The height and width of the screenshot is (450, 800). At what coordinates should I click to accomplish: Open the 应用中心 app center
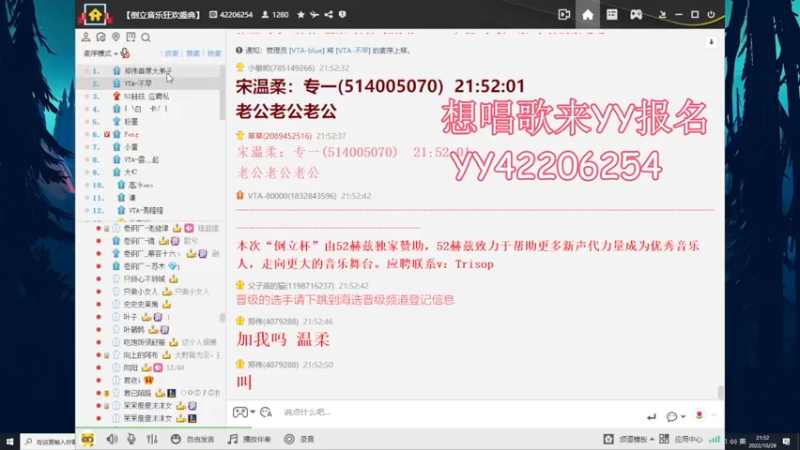(x=681, y=439)
